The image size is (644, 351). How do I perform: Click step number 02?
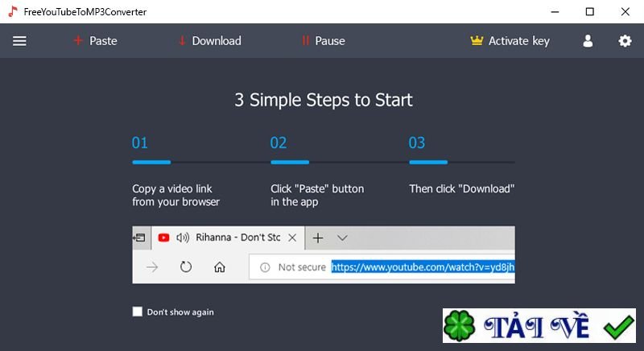click(x=278, y=142)
